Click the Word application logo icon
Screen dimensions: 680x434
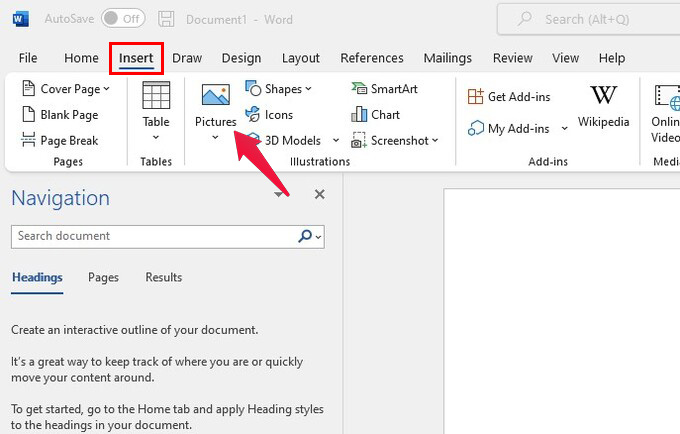[20, 19]
